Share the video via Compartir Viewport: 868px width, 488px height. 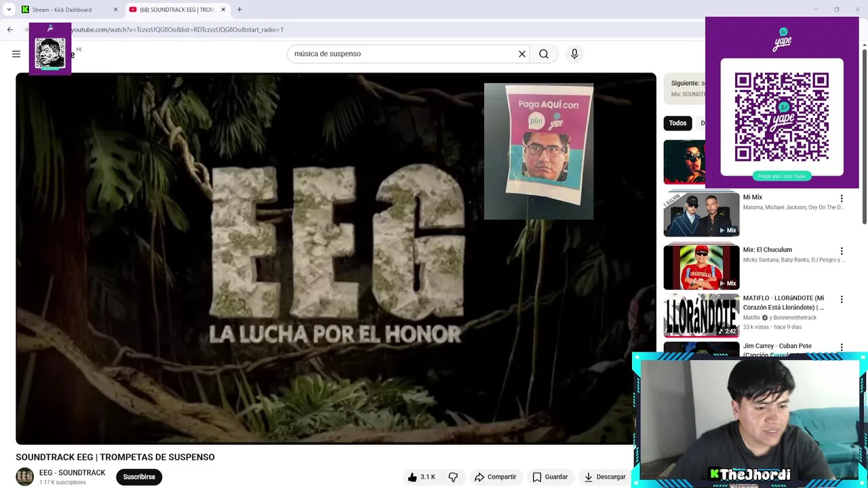(x=496, y=477)
